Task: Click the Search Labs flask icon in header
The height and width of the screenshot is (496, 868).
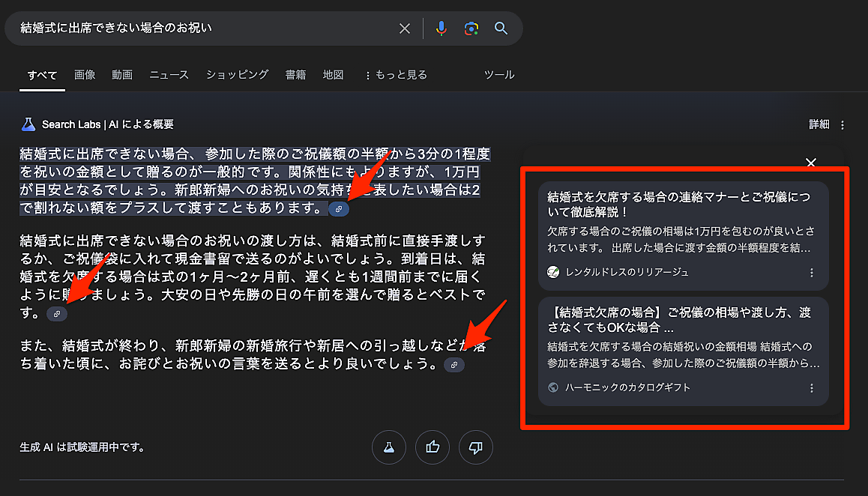Action: (28, 124)
